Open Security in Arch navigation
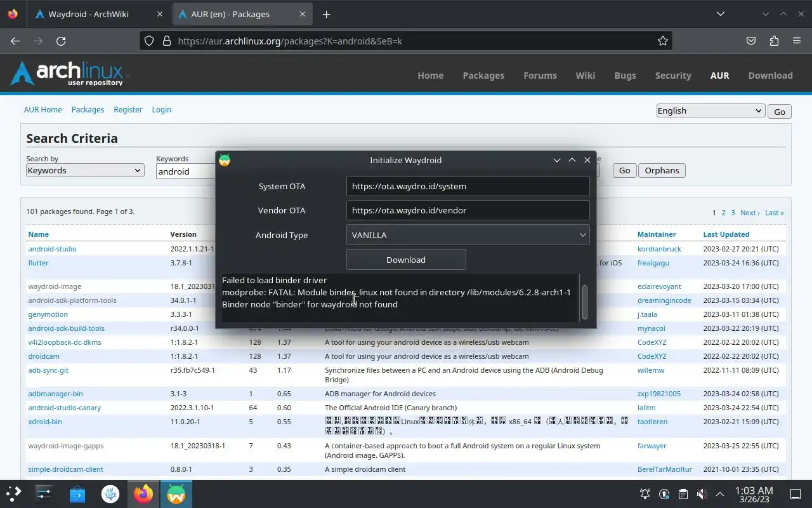This screenshot has width=812, height=508. 673,75
